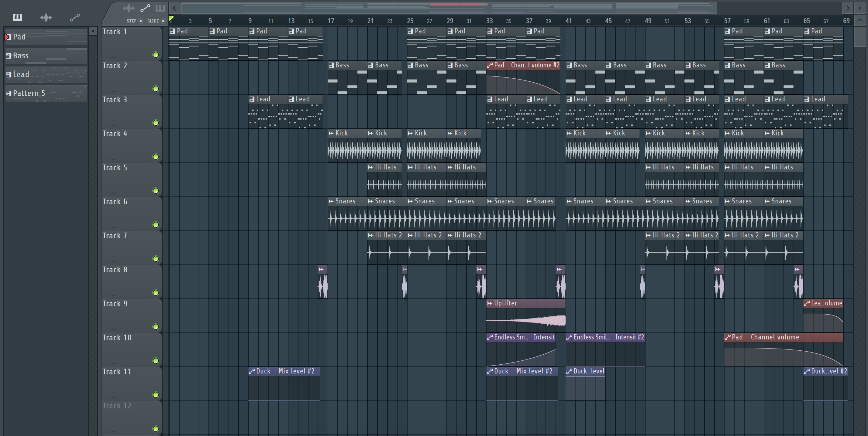
Task: Toggle mute LED on Track 10
Action: (156, 361)
